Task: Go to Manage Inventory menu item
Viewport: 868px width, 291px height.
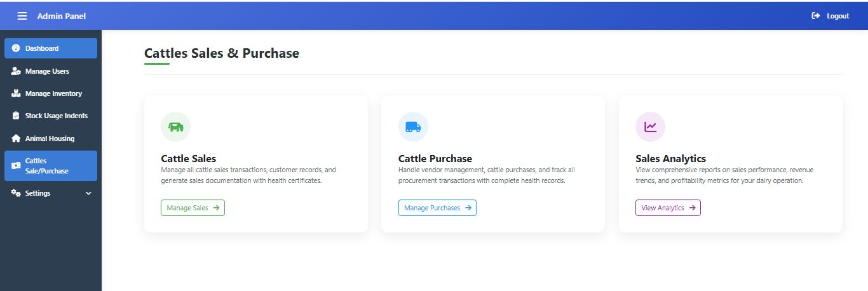Action: coord(53,93)
